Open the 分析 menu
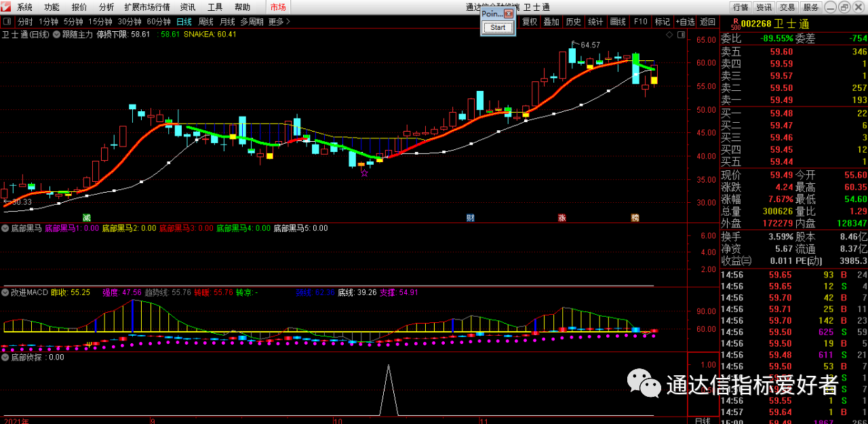868x424 pixels. pyautogui.click(x=106, y=7)
